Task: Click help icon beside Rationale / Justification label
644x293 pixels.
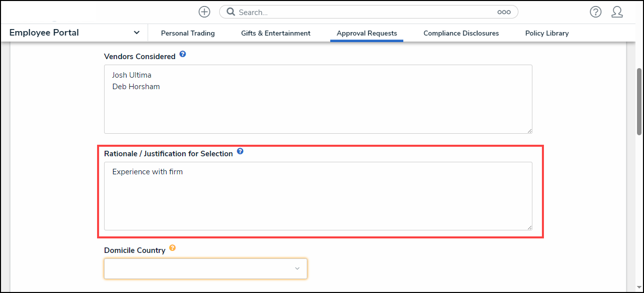Action: 240,151
